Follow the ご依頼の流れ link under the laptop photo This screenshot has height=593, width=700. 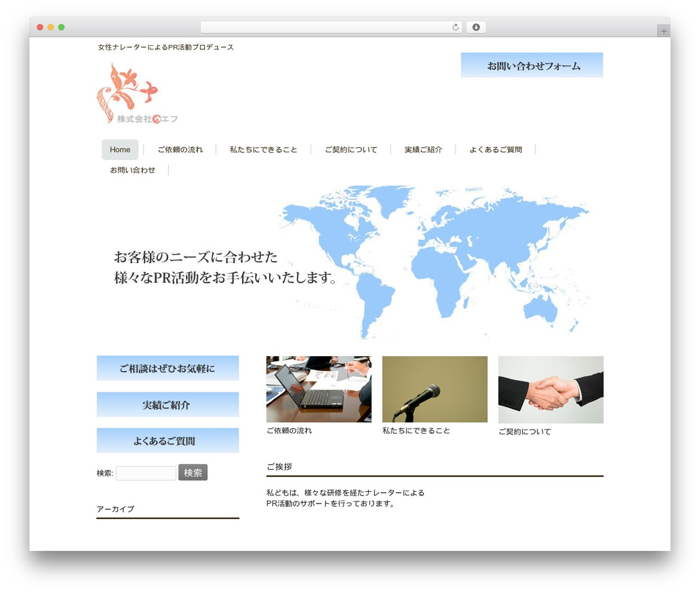289,431
